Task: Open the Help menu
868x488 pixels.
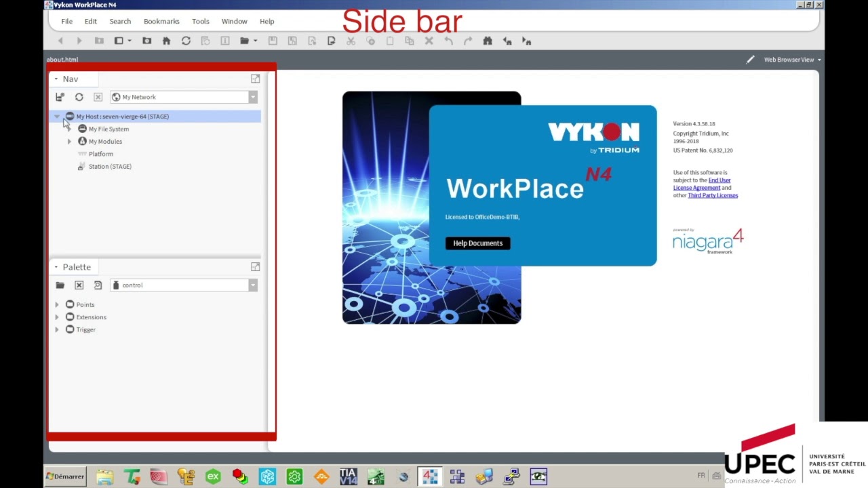Action: (267, 22)
